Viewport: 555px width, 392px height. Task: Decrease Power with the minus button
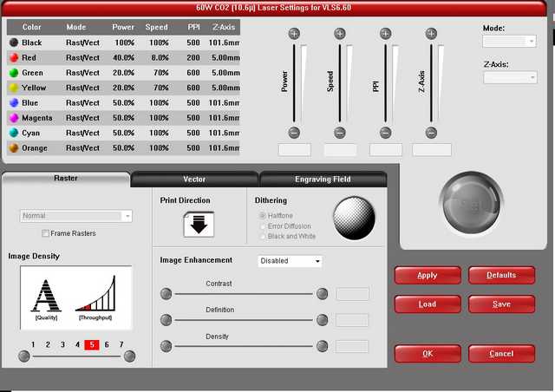[x=294, y=133]
